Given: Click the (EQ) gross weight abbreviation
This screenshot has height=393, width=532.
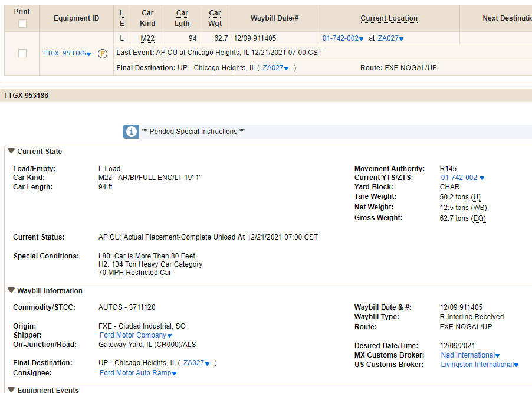Looking at the screenshot, I should point(478,218).
